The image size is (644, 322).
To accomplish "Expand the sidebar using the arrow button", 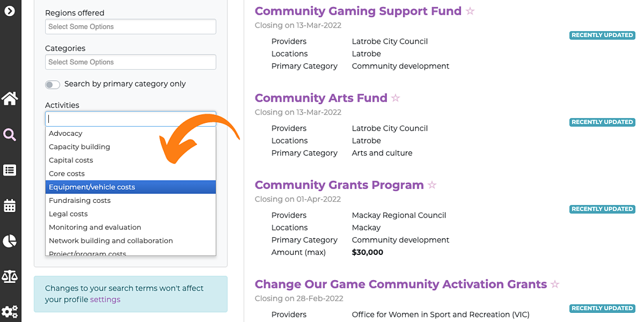I will coord(10,11).
